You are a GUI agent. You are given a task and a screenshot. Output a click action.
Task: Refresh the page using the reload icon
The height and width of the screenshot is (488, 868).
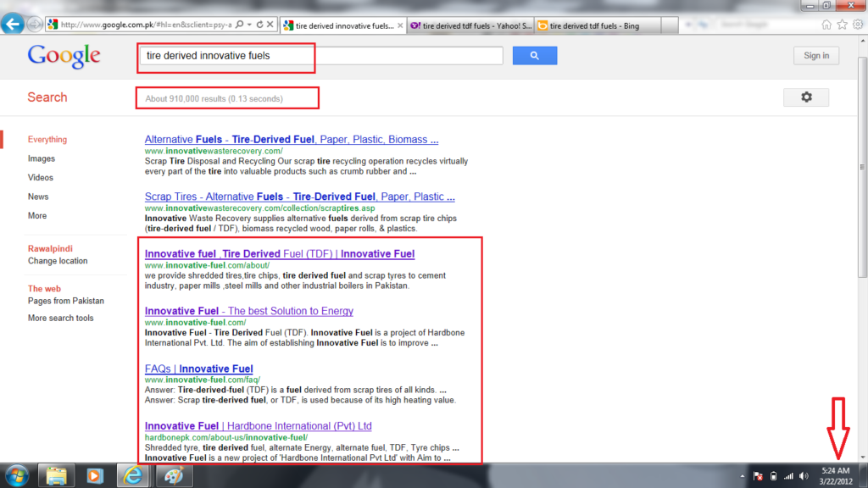(259, 25)
